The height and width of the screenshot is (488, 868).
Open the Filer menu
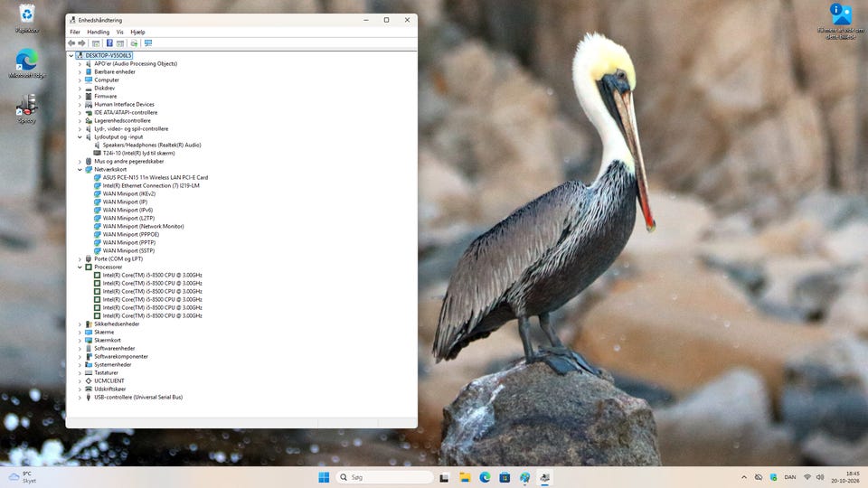[75, 33]
